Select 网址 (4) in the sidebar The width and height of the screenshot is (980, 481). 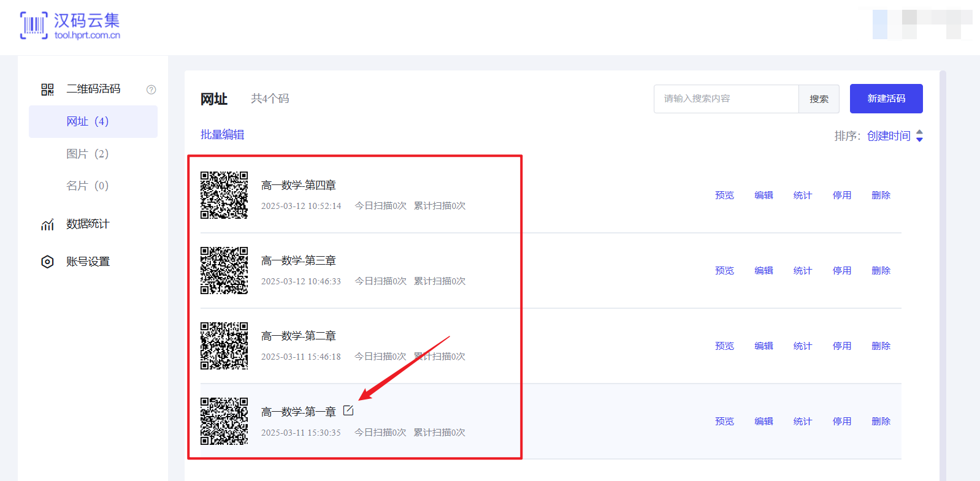[93, 121]
